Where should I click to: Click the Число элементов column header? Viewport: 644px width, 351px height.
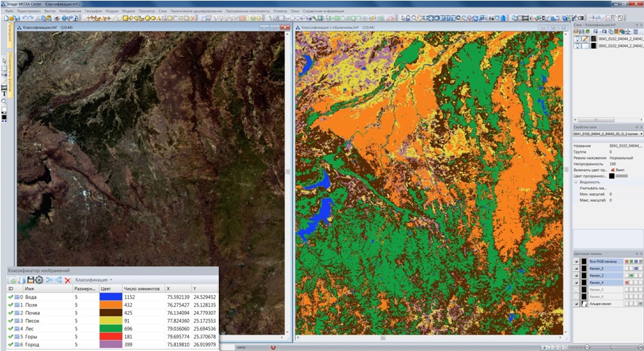(143, 288)
